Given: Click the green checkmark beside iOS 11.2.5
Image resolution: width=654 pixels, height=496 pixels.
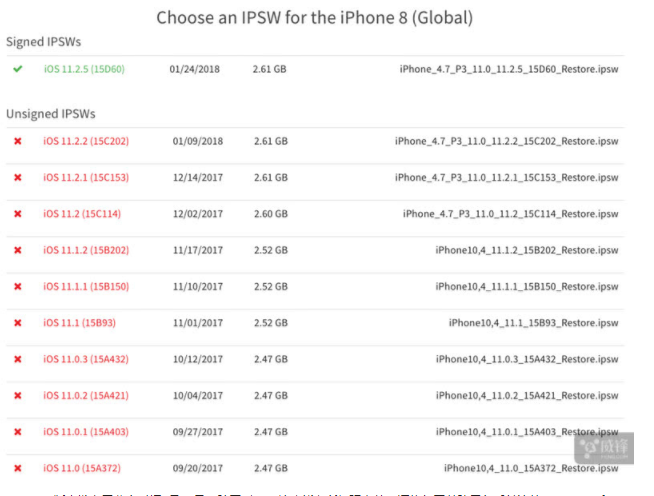Looking at the screenshot, I should coord(17,69).
